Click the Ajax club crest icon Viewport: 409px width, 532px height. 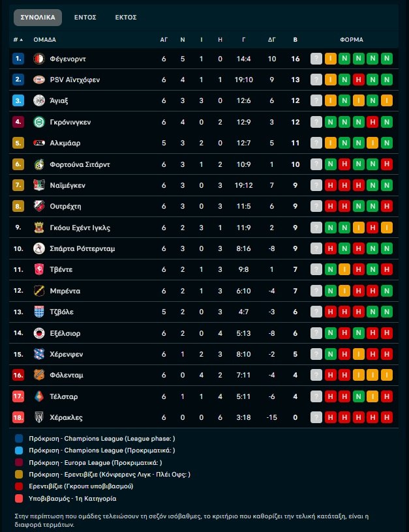[x=38, y=100]
